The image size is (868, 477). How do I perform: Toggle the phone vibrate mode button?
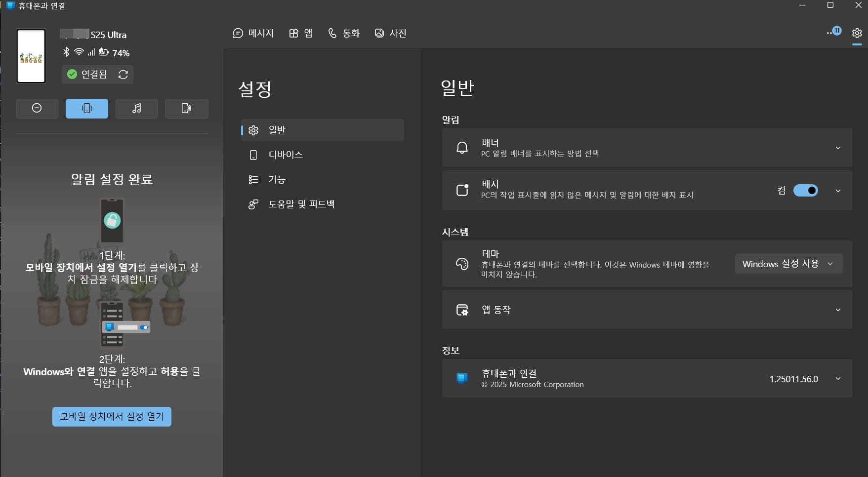pos(86,108)
